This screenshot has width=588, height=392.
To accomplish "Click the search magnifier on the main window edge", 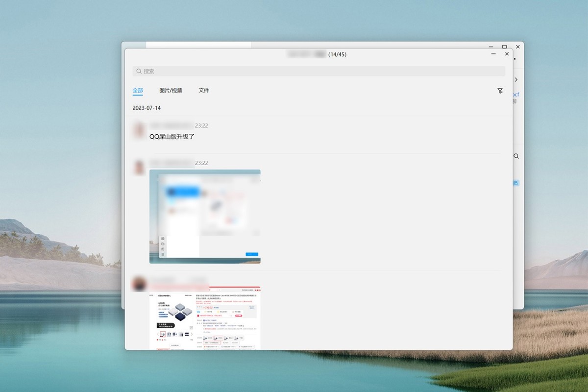I will (517, 156).
